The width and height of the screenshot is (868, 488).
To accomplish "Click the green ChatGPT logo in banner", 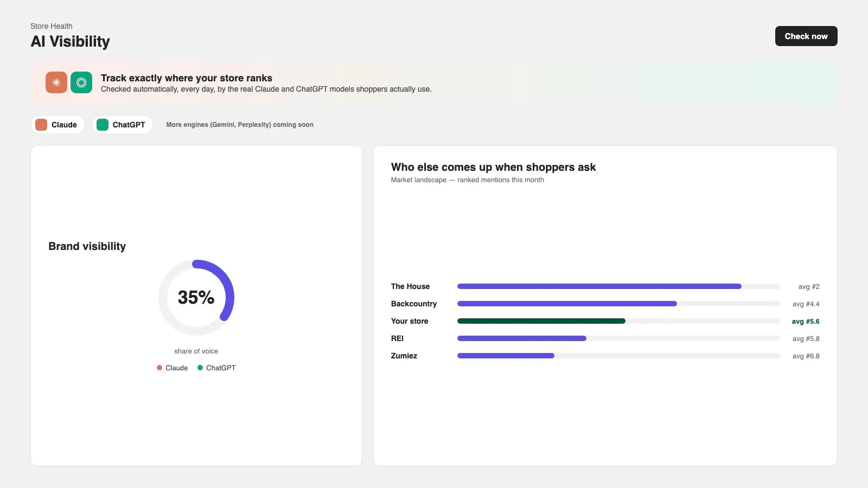I will 81,82.
